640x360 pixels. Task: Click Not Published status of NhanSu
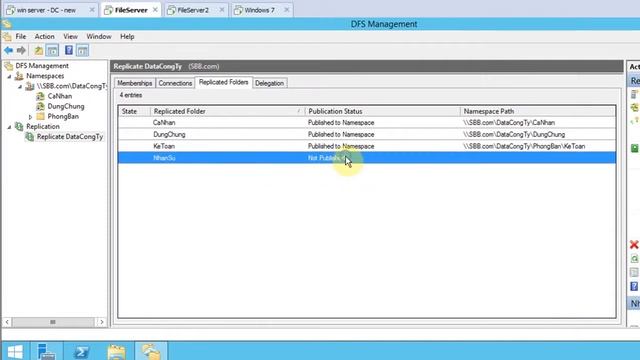tap(327, 158)
